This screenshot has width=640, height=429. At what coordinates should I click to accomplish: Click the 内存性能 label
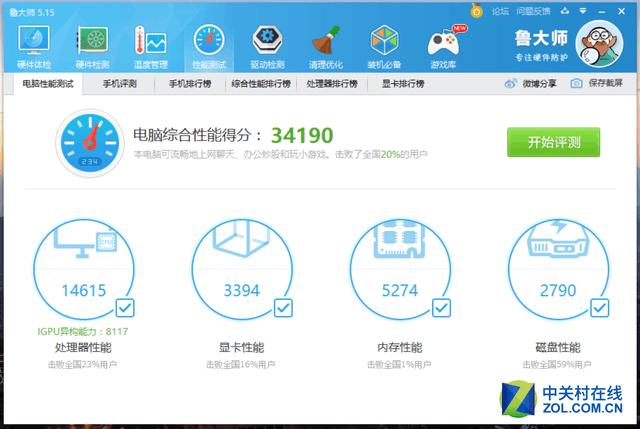click(x=400, y=347)
